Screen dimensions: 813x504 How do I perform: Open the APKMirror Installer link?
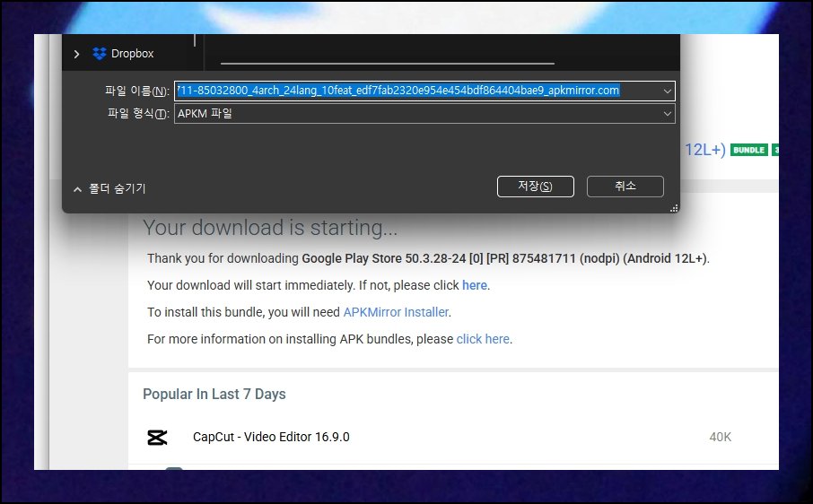tap(396, 312)
